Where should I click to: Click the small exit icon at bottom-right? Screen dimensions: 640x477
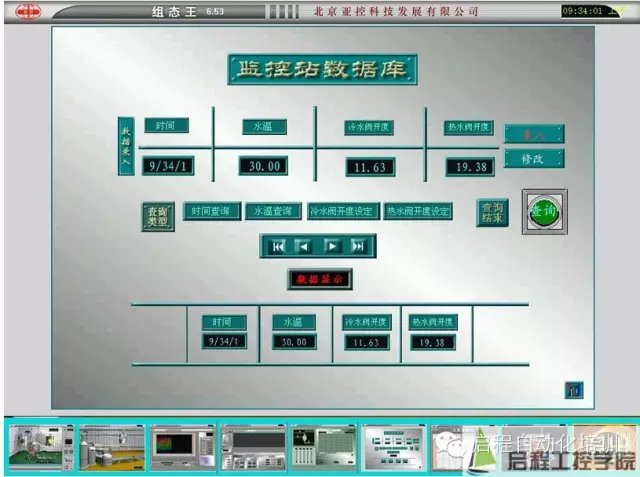(x=574, y=389)
